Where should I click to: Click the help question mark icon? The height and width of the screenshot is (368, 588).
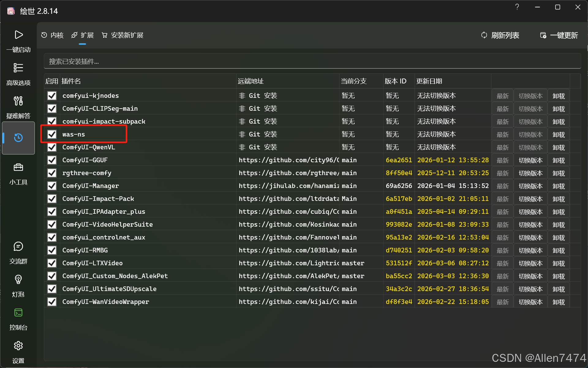point(517,7)
